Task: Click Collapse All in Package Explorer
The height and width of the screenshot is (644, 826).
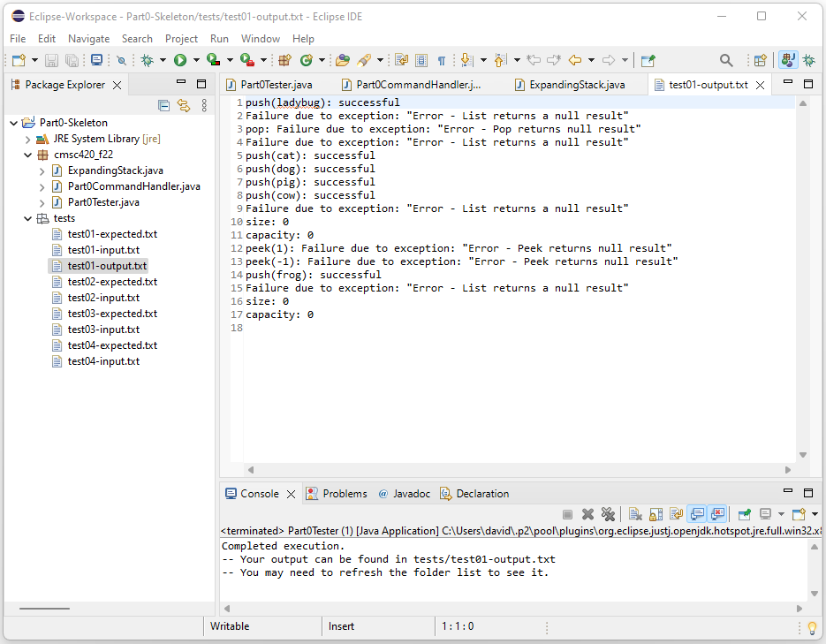Action: [x=163, y=106]
